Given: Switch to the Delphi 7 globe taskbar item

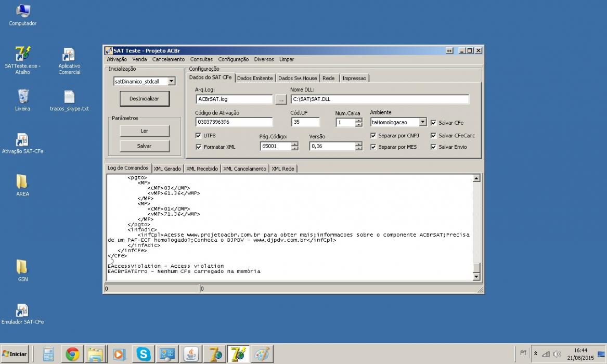Looking at the screenshot, I should pos(215,354).
